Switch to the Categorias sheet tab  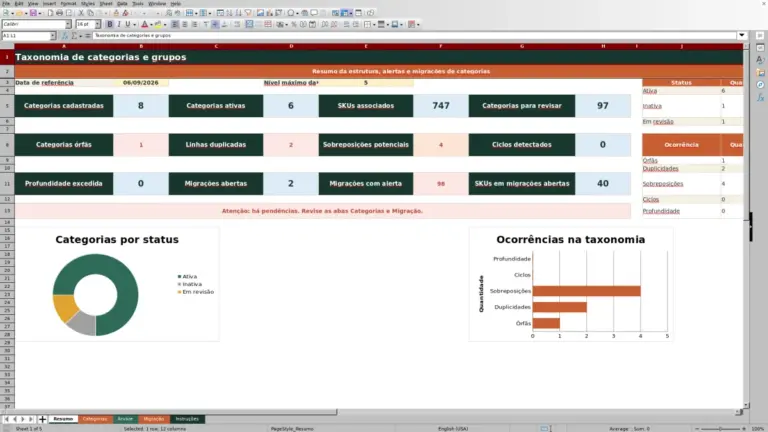95,419
